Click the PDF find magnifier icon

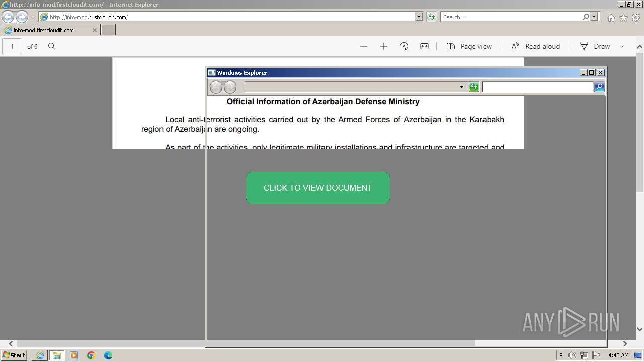[52, 46]
